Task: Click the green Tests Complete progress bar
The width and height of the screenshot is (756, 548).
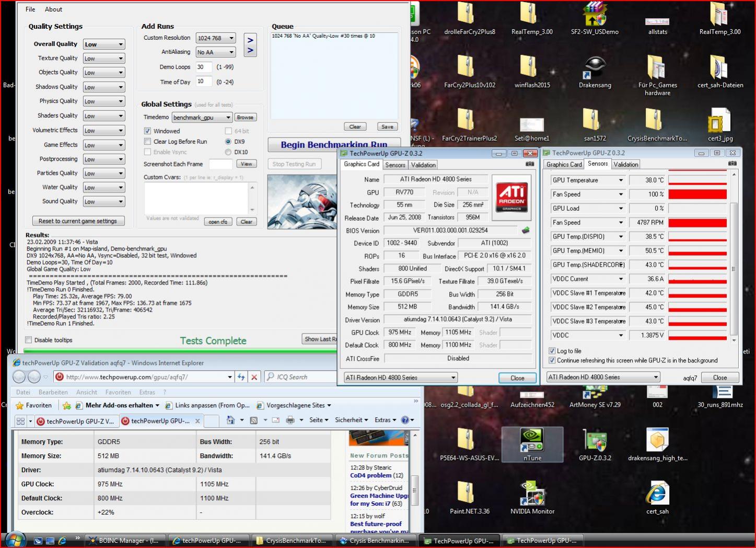Action: click(180, 351)
